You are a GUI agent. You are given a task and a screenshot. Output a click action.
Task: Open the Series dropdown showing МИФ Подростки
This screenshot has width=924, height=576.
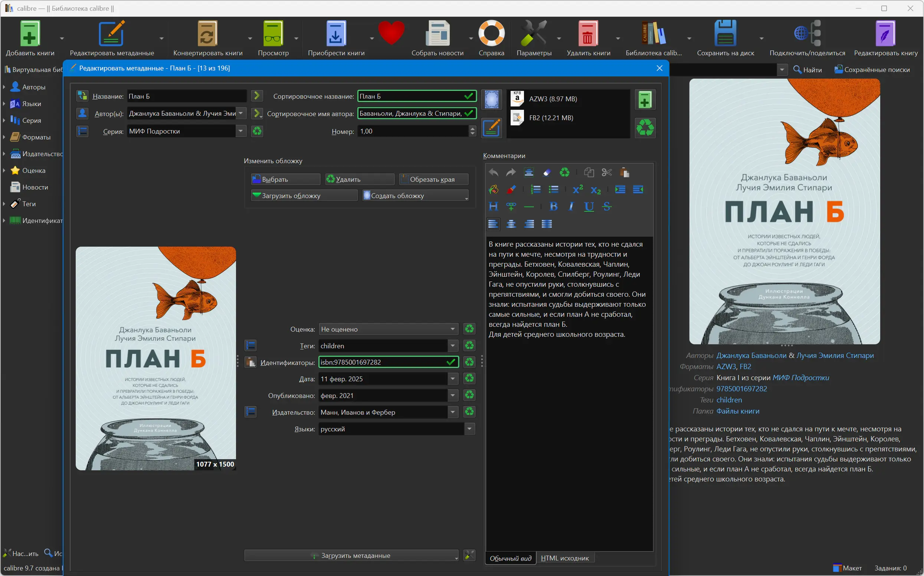pyautogui.click(x=240, y=131)
